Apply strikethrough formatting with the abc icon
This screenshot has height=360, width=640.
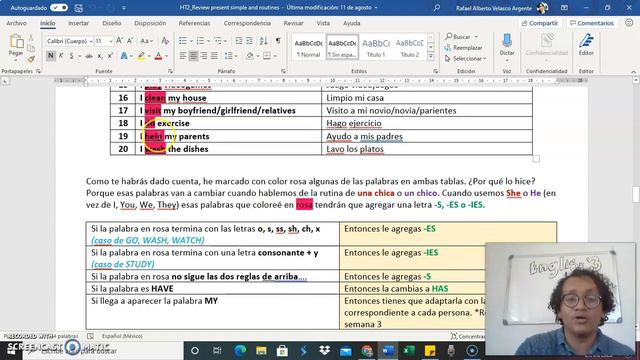(89, 56)
